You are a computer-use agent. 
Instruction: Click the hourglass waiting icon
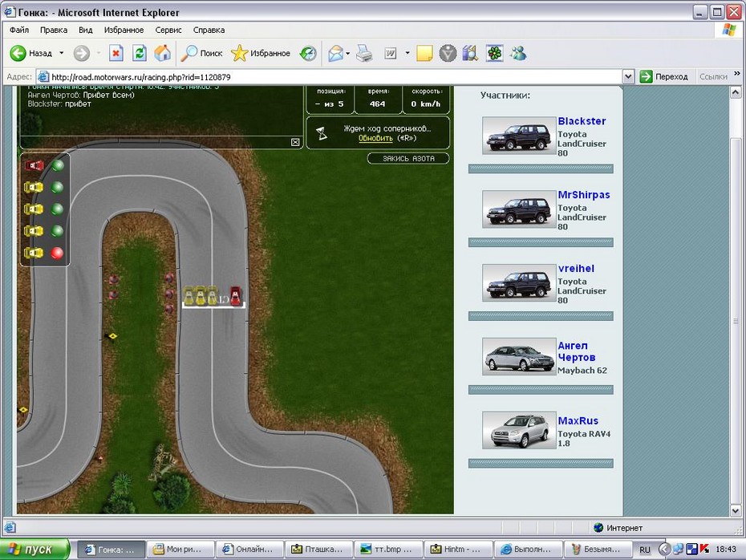tap(322, 133)
